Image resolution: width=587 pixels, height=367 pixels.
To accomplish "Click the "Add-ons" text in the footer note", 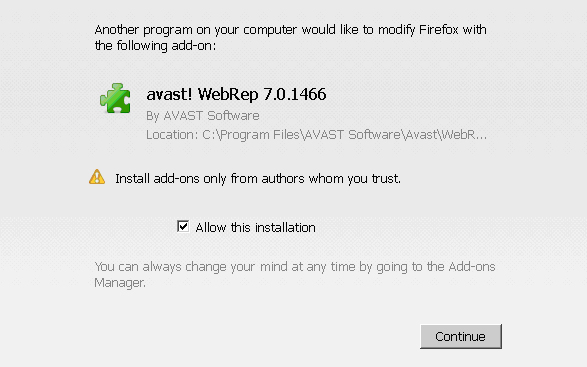I will point(472,266).
